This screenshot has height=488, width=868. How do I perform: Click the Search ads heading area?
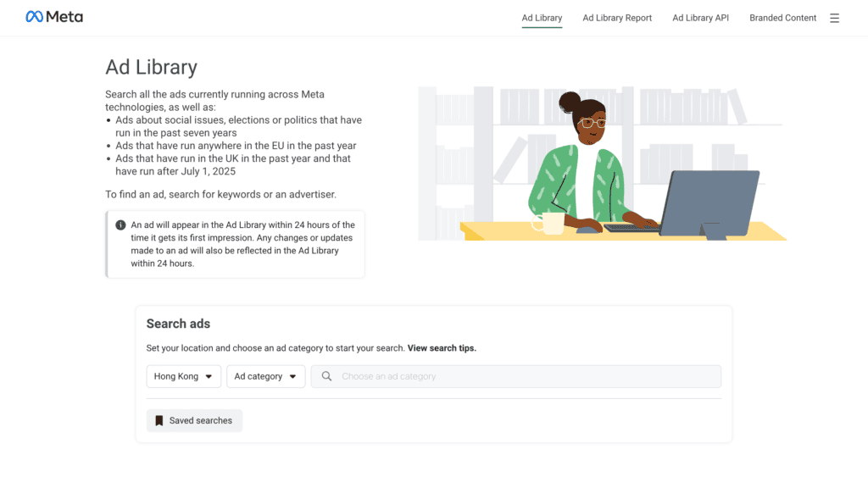click(x=178, y=324)
